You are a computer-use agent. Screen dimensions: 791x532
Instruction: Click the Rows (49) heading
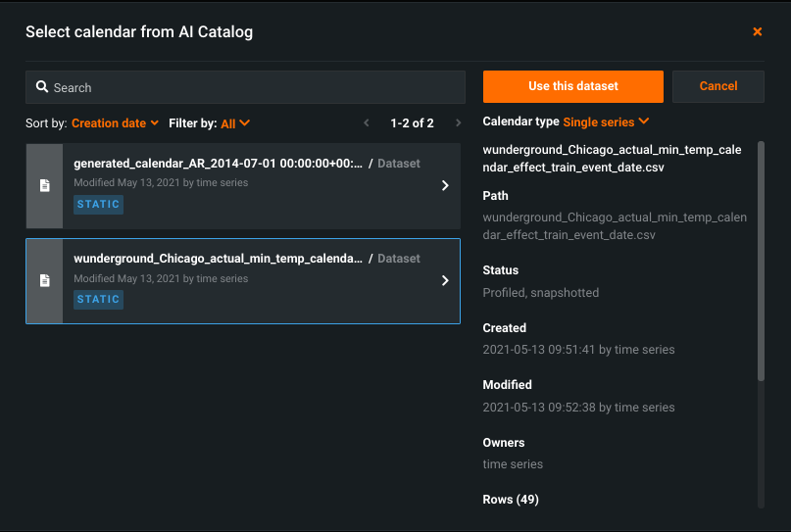point(511,500)
